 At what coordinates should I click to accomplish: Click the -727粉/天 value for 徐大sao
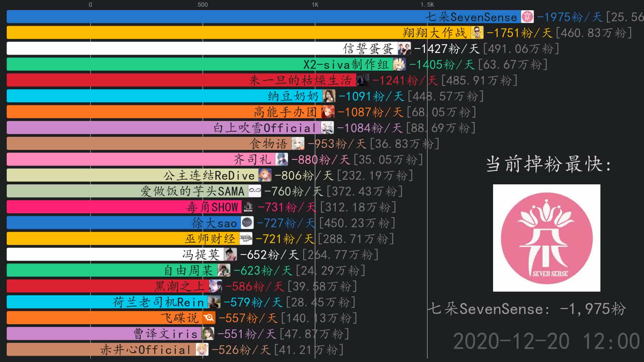point(286,223)
